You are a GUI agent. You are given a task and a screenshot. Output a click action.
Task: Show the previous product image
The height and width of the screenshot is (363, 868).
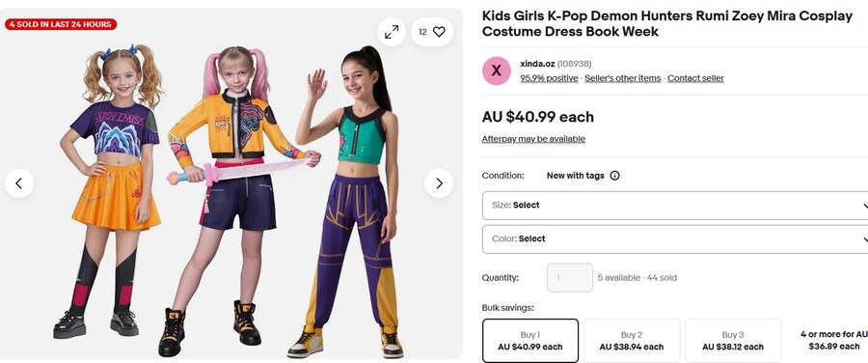pyautogui.click(x=19, y=183)
